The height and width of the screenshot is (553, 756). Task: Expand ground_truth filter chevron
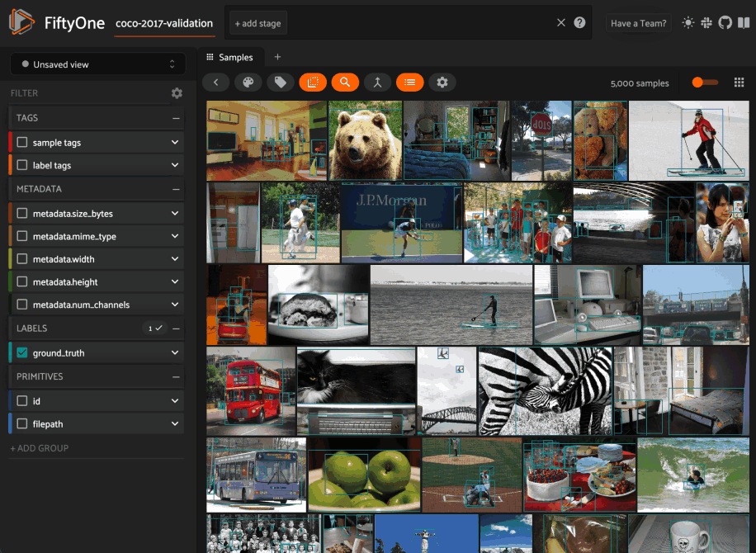pos(174,352)
